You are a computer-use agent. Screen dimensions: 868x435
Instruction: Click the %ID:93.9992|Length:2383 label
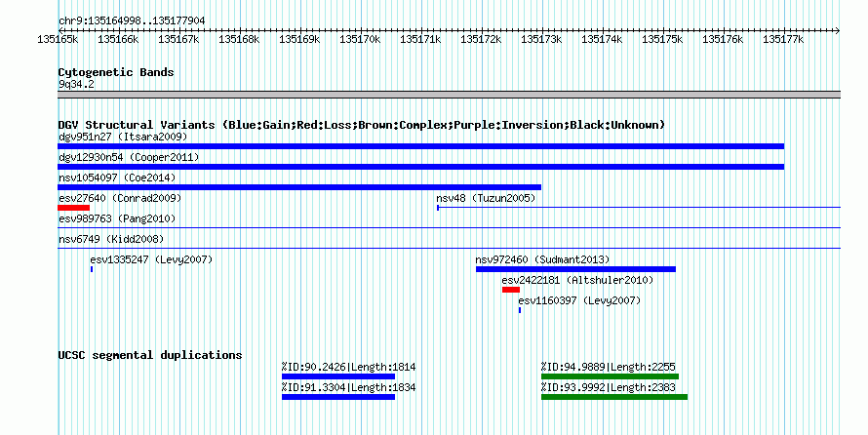pos(609,387)
